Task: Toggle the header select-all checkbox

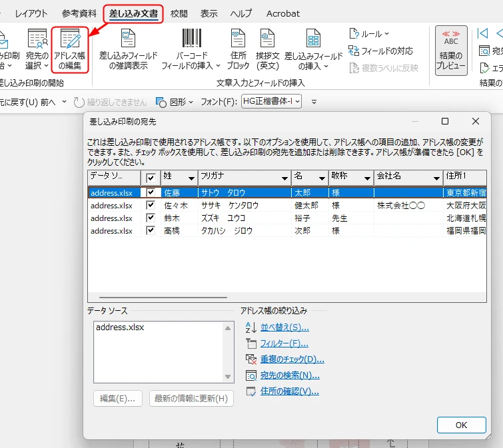Action: pyautogui.click(x=151, y=178)
